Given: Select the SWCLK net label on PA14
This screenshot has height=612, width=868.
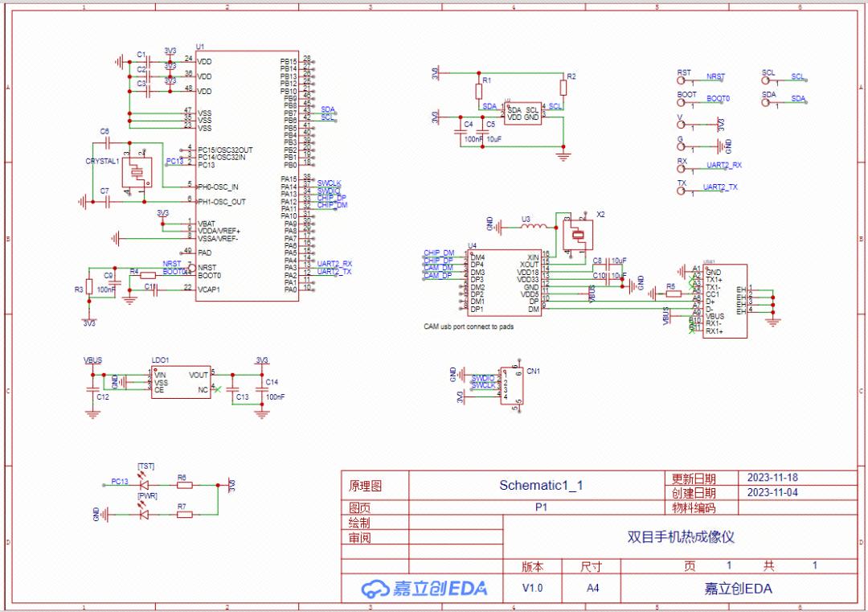Looking at the screenshot, I should [x=329, y=183].
